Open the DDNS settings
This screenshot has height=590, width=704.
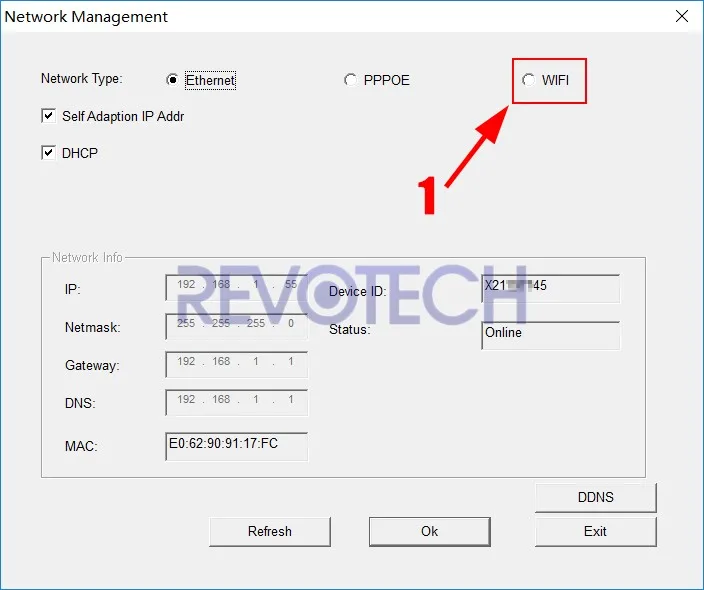596,498
